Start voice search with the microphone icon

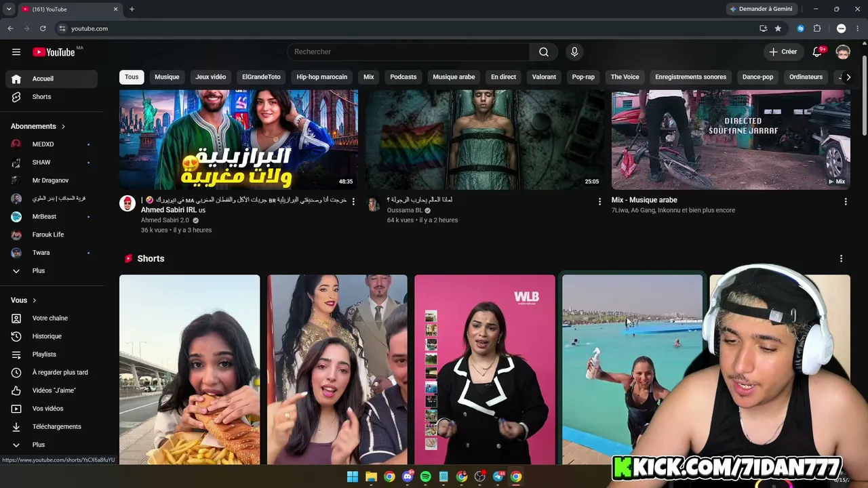point(574,52)
